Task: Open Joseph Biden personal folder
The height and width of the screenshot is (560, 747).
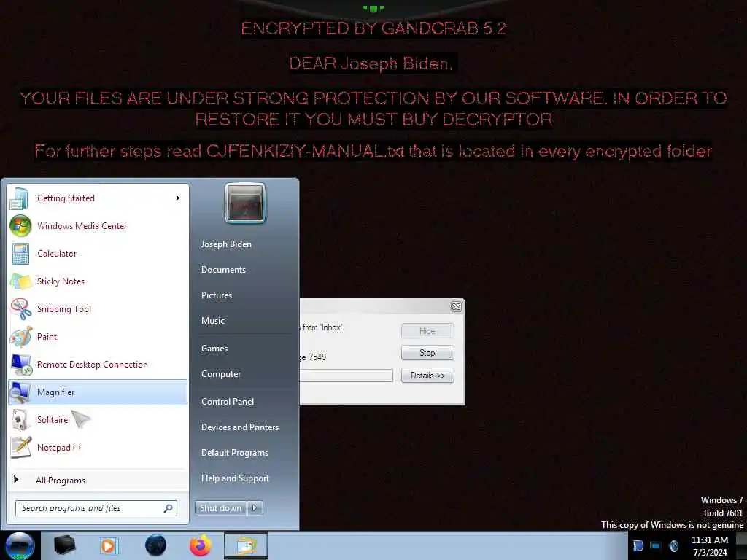Action: click(226, 244)
